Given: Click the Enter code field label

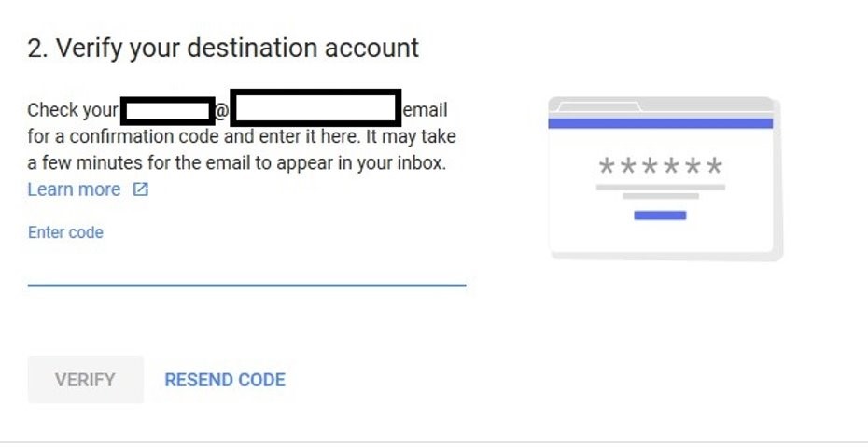Looking at the screenshot, I should [x=65, y=232].
